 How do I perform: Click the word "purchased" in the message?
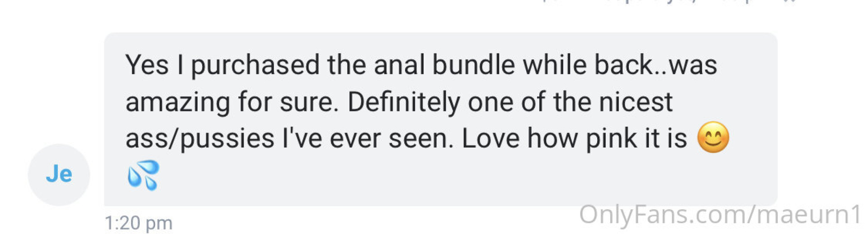tap(255, 65)
